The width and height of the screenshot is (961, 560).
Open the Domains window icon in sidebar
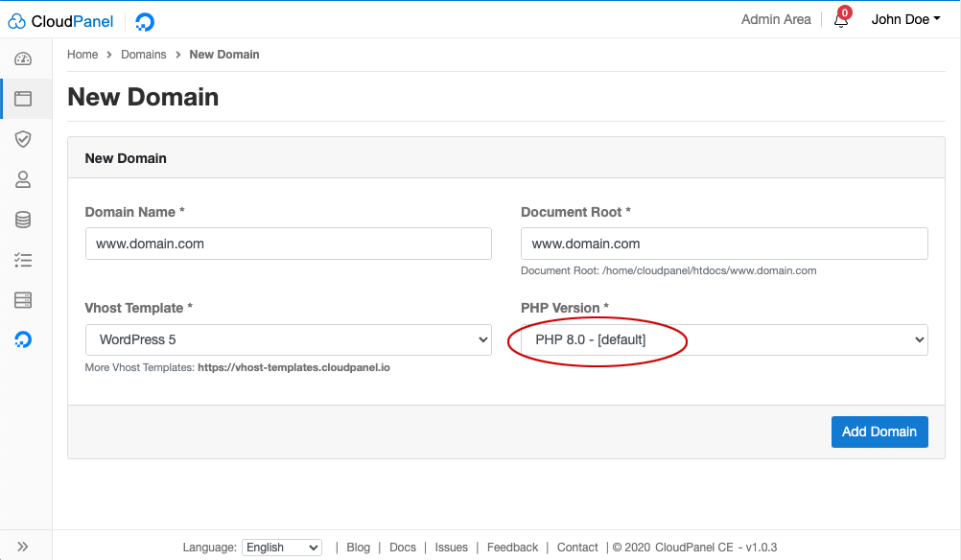[23, 99]
